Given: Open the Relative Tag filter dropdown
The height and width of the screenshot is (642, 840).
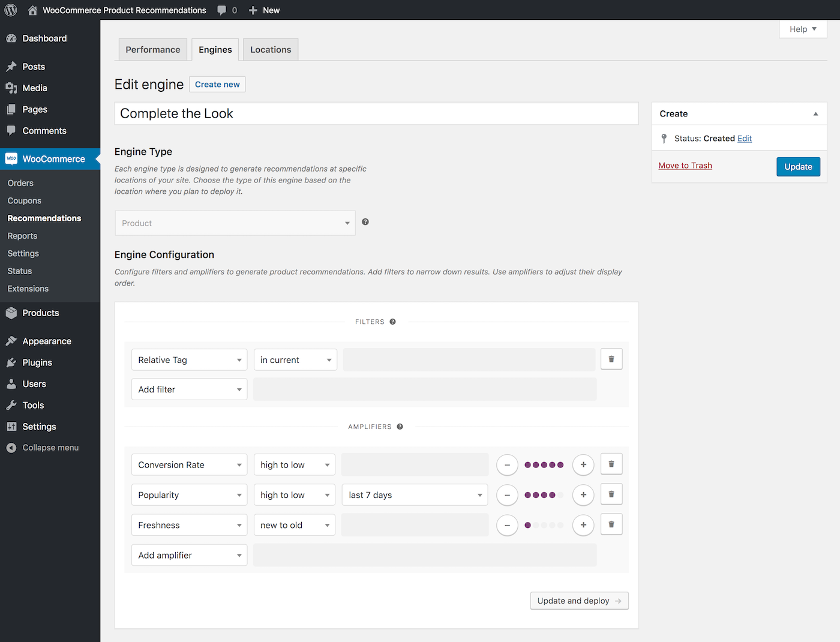Looking at the screenshot, I should 189,360.
